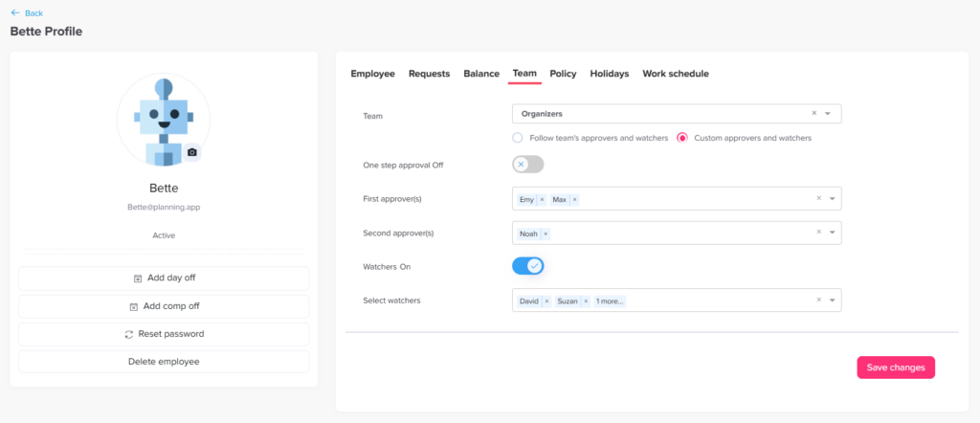Click the robot profile avatar
This screenshot has width=980, height=423.
click(x=163, y=120)
